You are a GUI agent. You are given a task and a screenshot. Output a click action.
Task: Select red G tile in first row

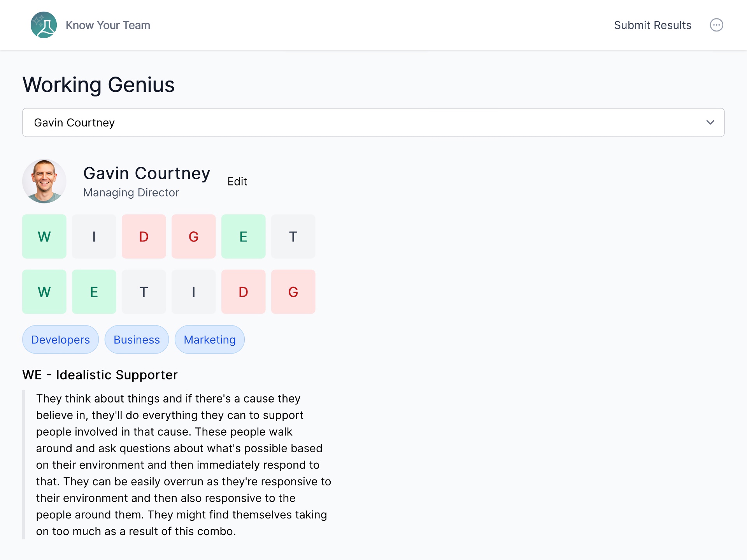[x=193, y=236]
